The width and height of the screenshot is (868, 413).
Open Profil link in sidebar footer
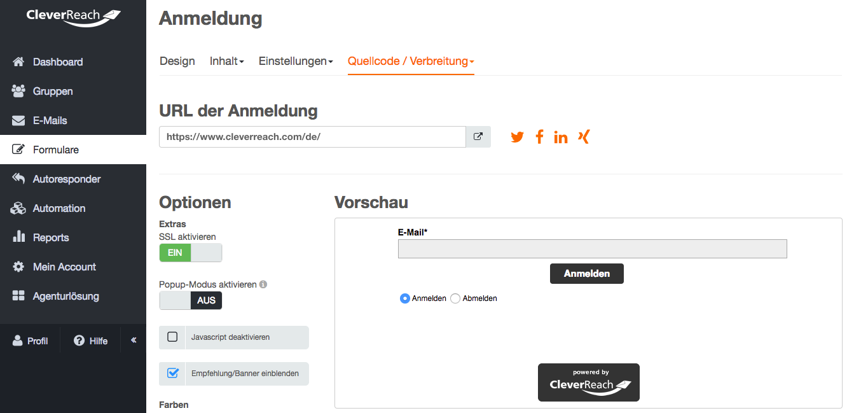pos(30,340)
